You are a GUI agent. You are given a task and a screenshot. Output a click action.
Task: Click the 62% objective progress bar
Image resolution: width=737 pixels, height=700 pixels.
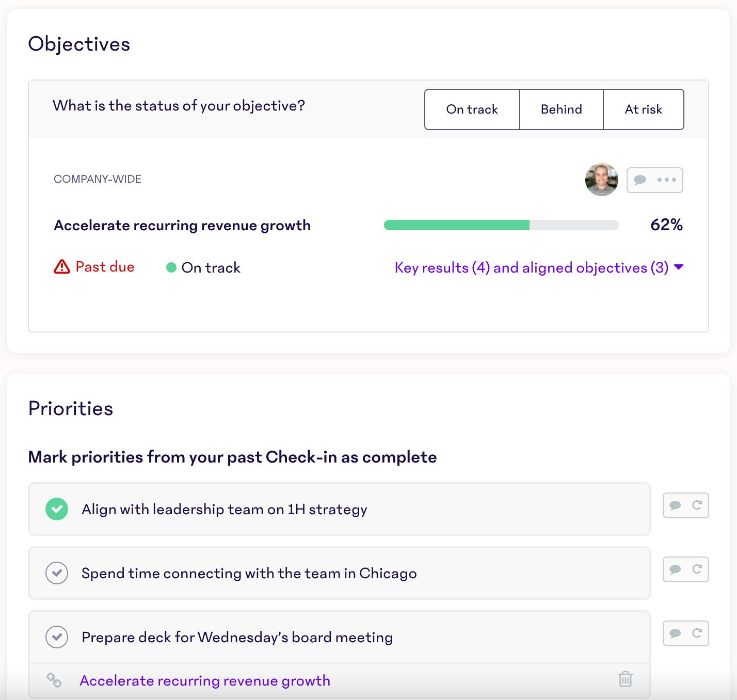click(x=501, y=225)
